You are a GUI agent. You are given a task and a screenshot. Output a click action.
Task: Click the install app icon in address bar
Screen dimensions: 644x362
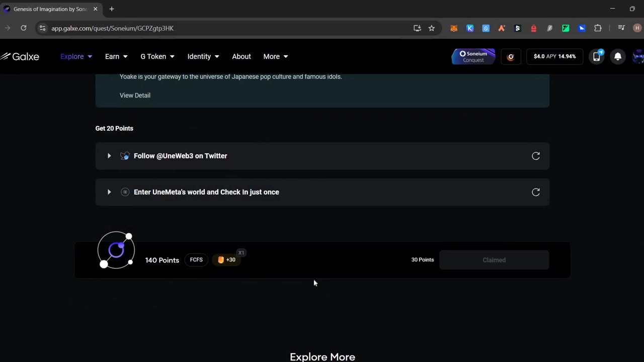pos(417,28)
